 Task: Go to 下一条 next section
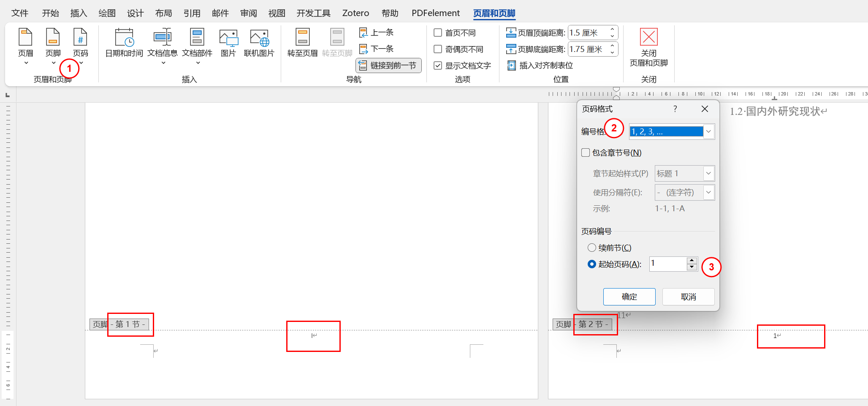(377, 49)
